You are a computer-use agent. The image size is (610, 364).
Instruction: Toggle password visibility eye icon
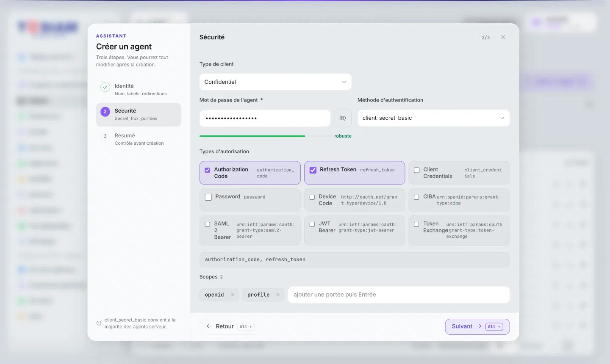point(343,118)
